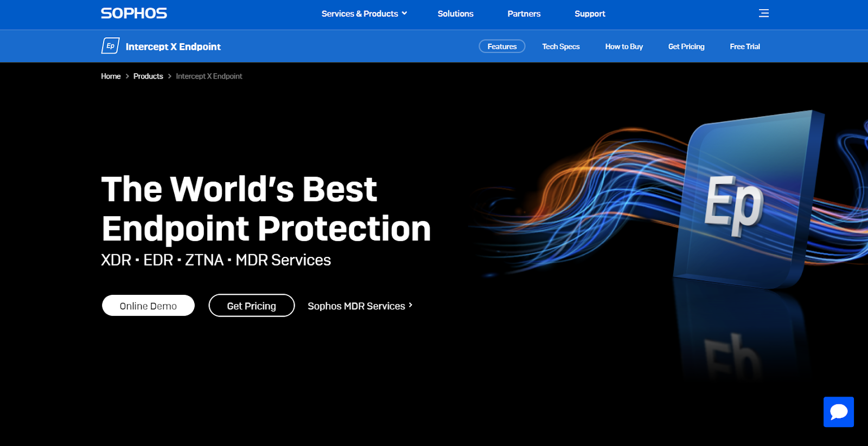Click the 3D Ep product image

click(749, 201)
